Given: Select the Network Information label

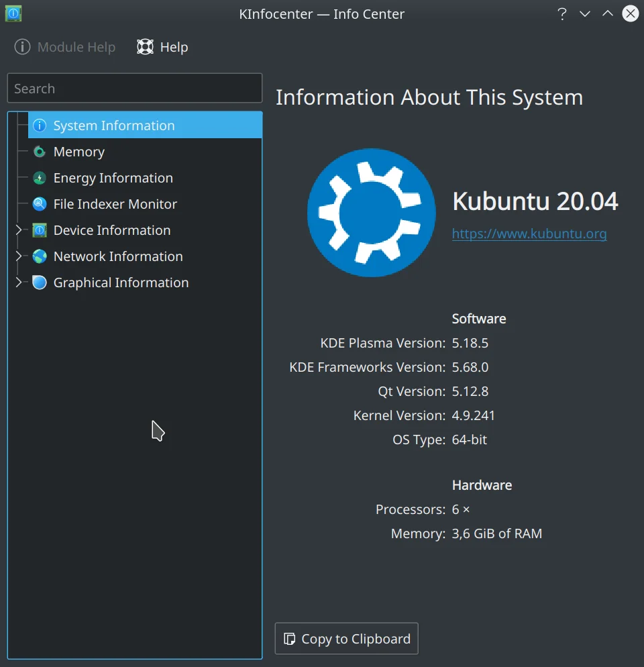Looking at the screenshot, I should coord(118,256).
